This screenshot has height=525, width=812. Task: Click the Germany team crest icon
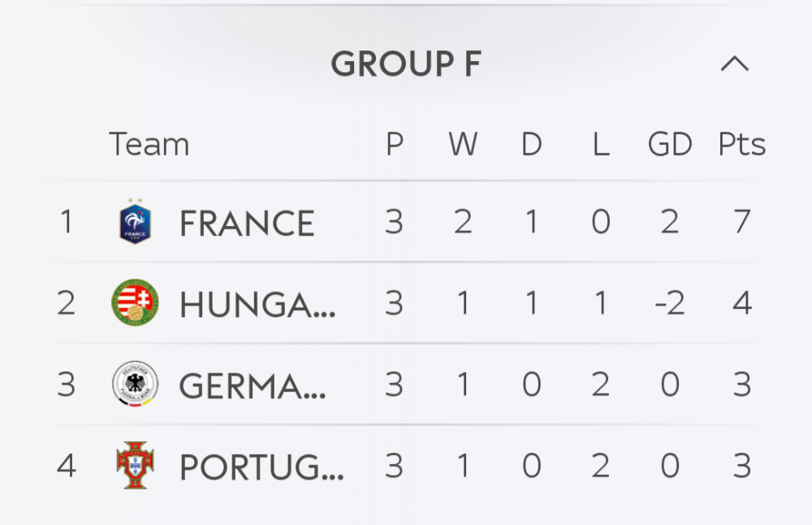tap(135, 384)
